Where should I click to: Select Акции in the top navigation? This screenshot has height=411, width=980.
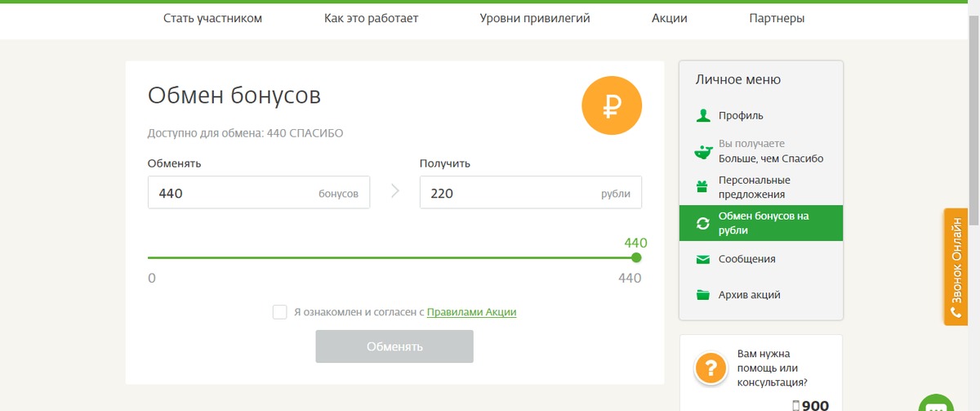[669, 18]
